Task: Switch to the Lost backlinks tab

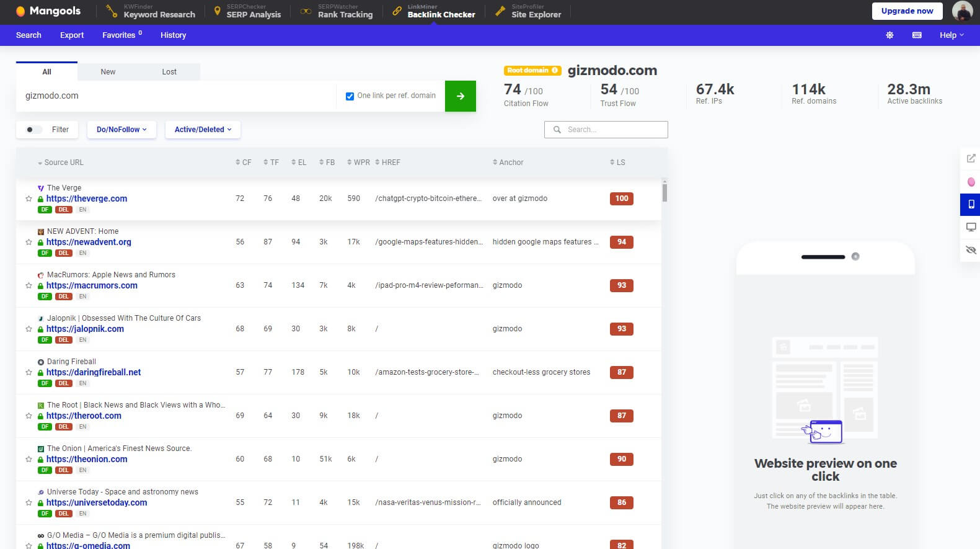Action: pos(169,72)
